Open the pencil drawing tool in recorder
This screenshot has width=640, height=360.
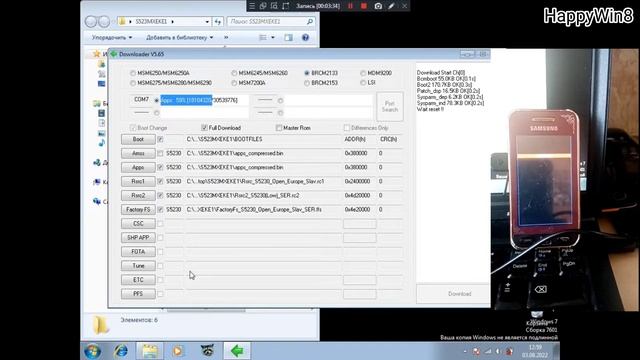tap(391, 6)
